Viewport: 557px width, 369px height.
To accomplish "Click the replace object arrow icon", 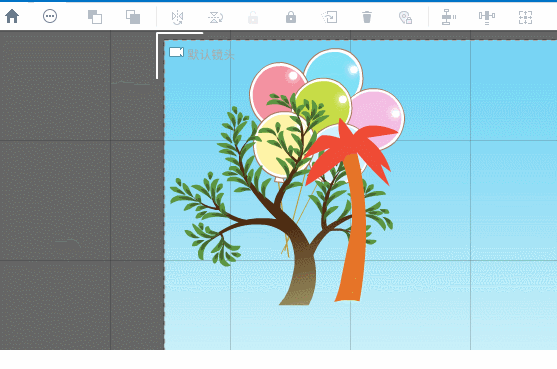I will (329, 17).
